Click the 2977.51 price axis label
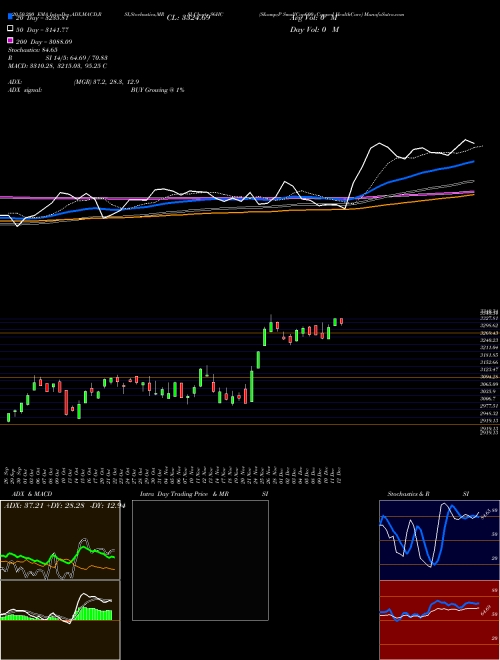The width and height of the screenshot is (500, 660). [x=489, y=406]
